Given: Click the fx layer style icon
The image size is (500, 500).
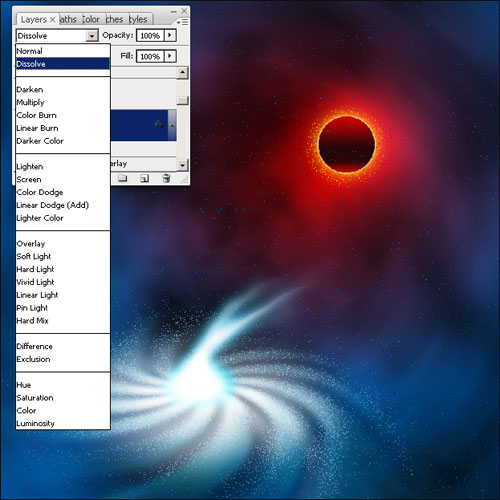Looking at the screenshot, I should tap(159, 125).
